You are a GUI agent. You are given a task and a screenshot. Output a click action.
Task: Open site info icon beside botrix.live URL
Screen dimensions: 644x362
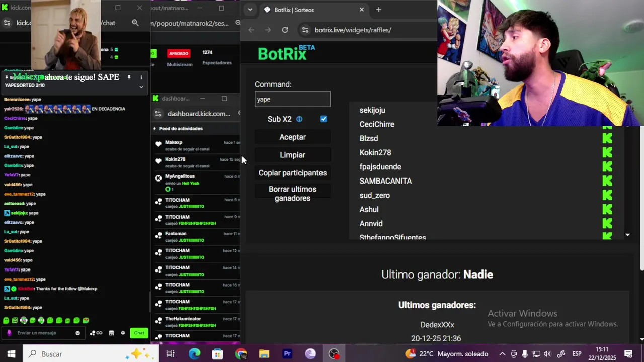pyautogui.click(x=305, y=30)
